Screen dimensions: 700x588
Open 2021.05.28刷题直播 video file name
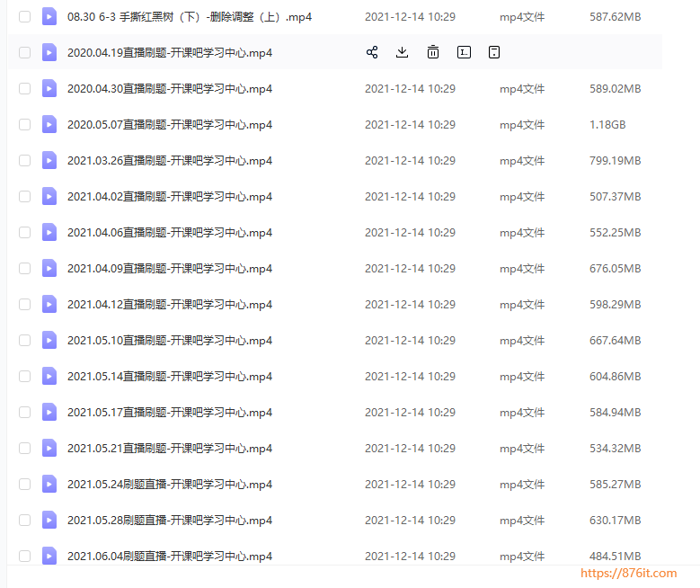[x=170, y=521]
